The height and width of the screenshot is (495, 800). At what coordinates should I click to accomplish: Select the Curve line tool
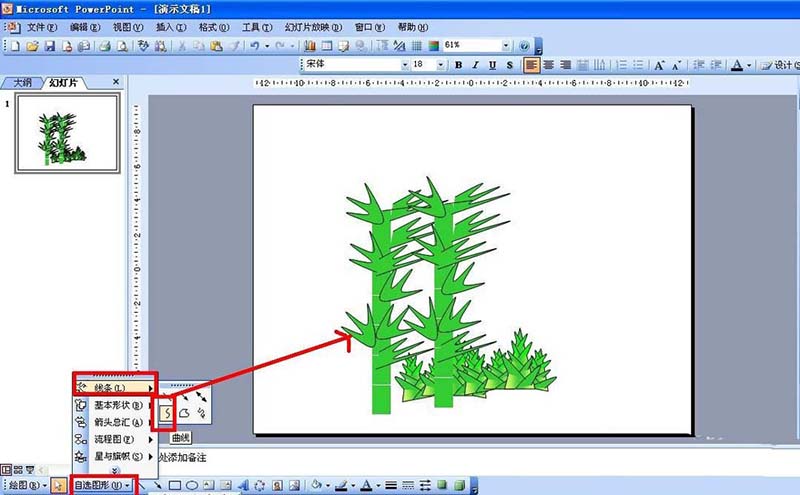click(167, 413)
